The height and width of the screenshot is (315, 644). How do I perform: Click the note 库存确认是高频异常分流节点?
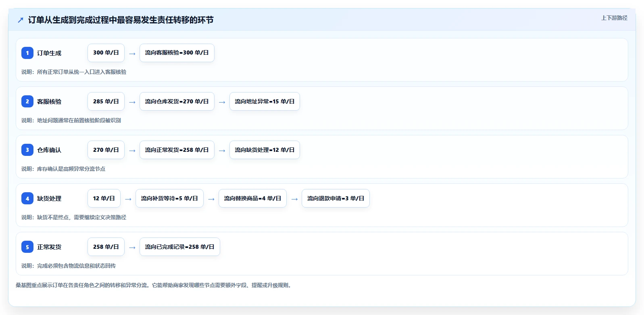pyautogui.click(x=63, y=169)
